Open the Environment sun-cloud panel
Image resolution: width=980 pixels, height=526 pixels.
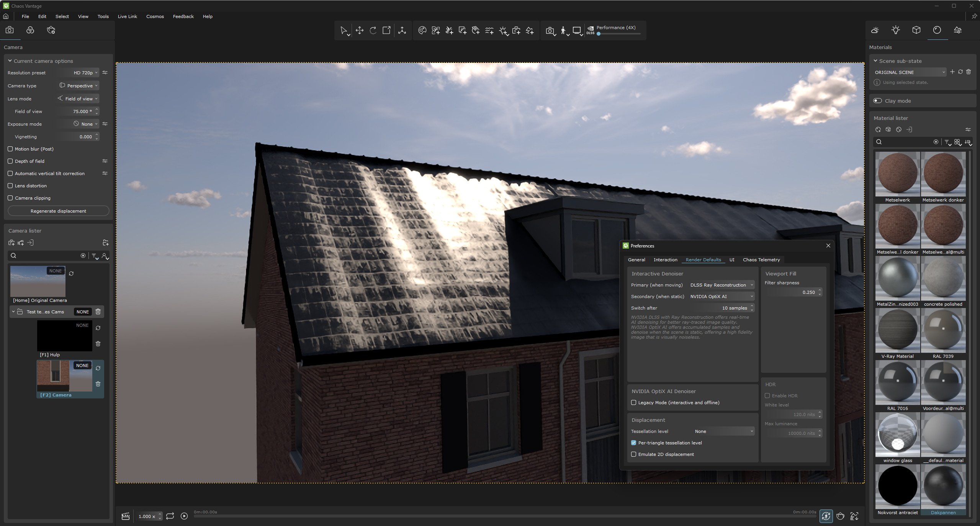point(875,30)
